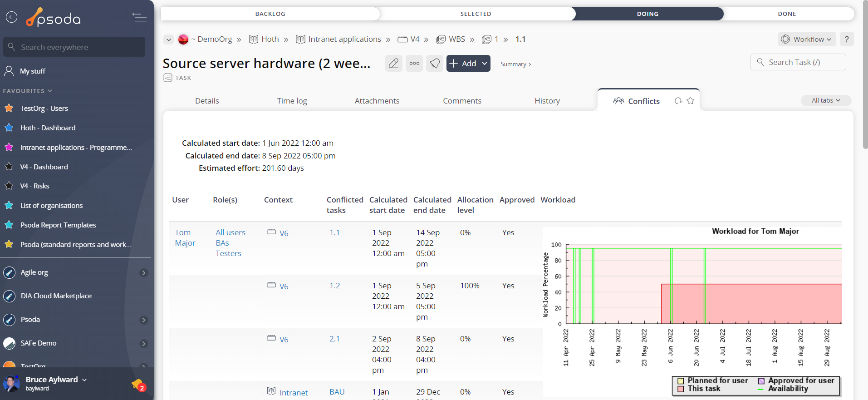Open Hoth in the breadcrumb
The height and width of the screenshot is (400, 868).
point(270,39)
